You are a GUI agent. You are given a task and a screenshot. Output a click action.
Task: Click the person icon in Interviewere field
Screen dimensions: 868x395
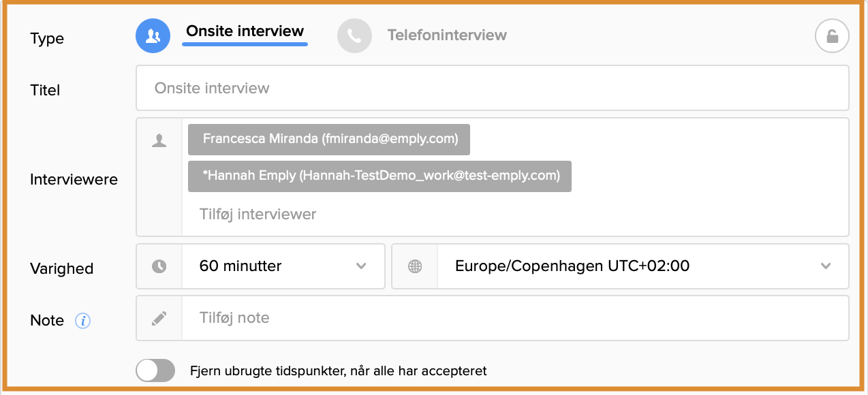click(x=159, y=141)
